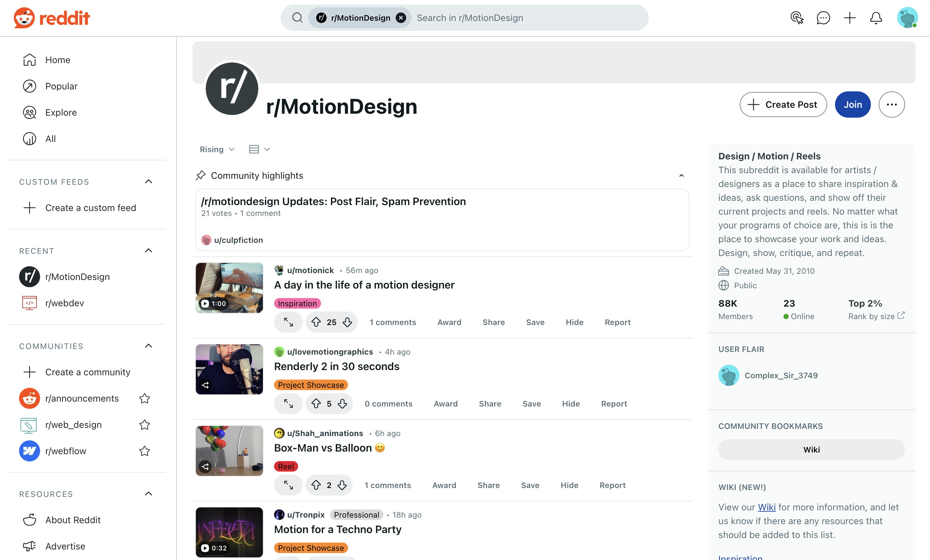930x560 pixels.
Task: Click the Reel flair tag
Action: (x=286, y=466)
